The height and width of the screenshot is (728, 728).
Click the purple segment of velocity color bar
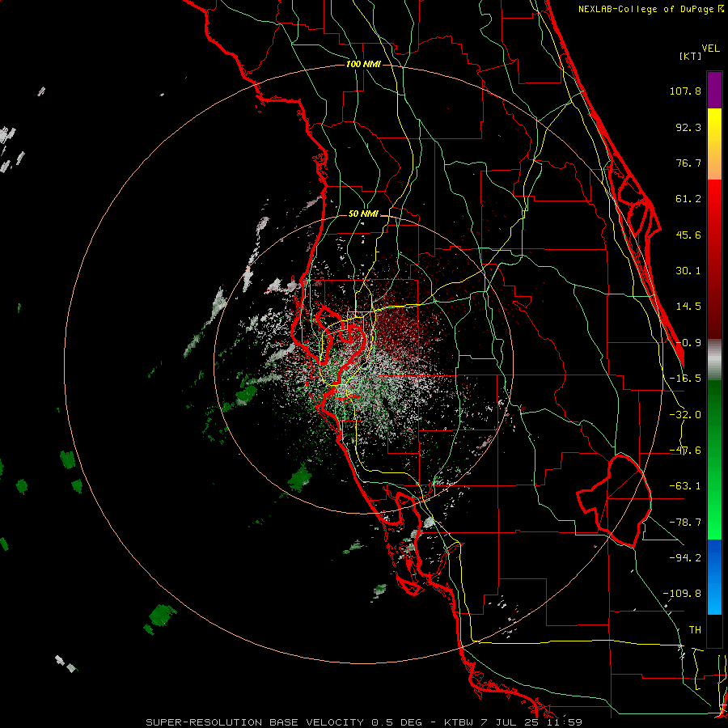[714, 90]
